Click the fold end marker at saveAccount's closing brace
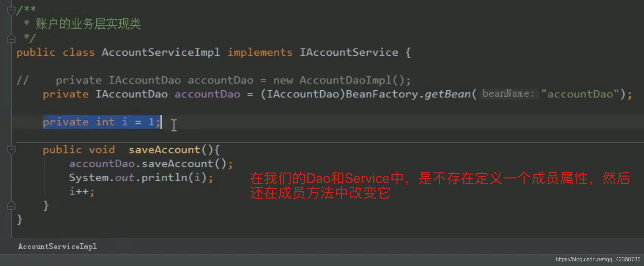 point(11,206)
